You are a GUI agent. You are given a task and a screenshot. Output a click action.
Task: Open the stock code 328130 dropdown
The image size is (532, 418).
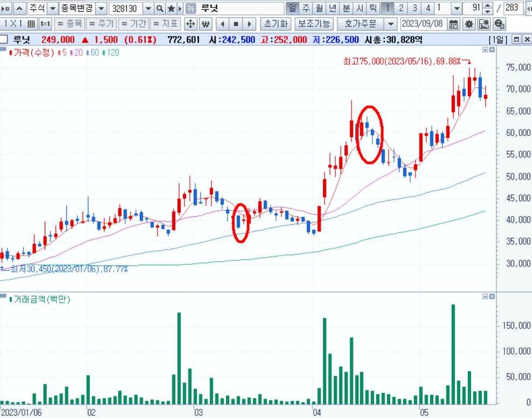[x=148, y=8]
